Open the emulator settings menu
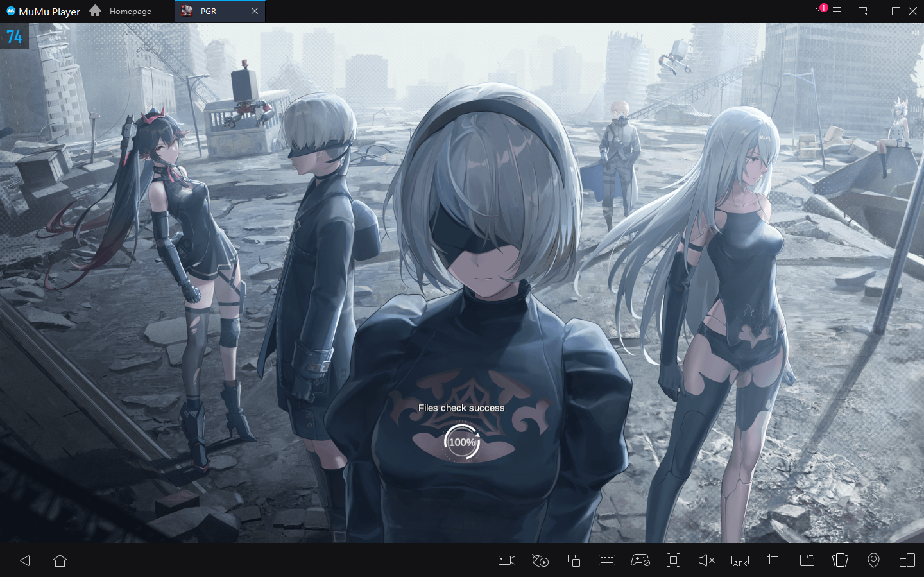The width and height of the screenshot is (924, 577). 837,11
